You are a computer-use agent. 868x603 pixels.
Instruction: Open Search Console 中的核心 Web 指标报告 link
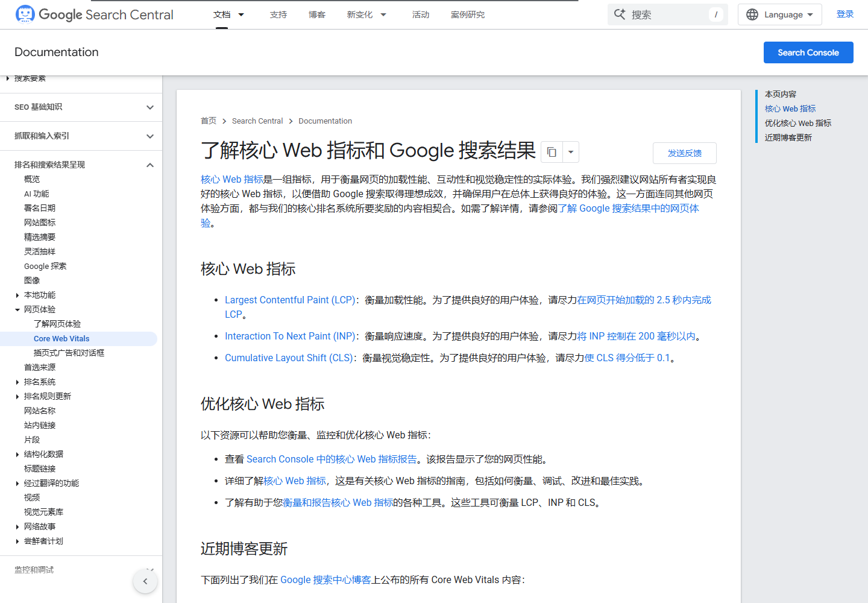coord(332,459)
